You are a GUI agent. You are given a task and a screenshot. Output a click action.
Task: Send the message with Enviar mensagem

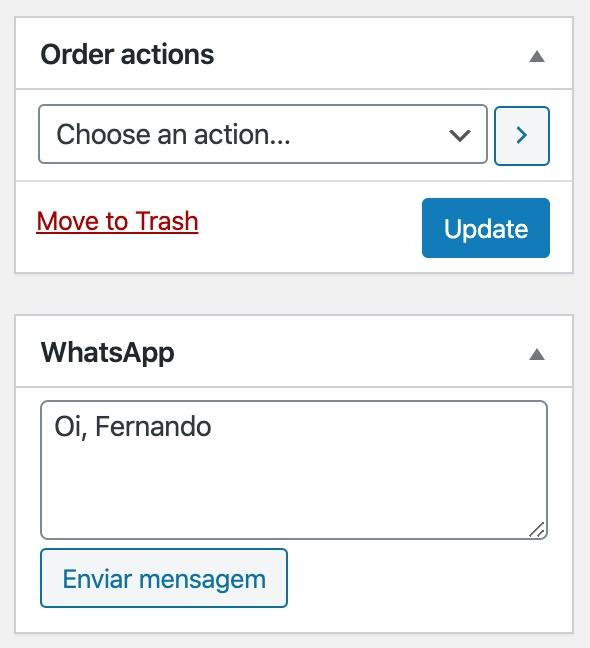(x=164, y=578)
